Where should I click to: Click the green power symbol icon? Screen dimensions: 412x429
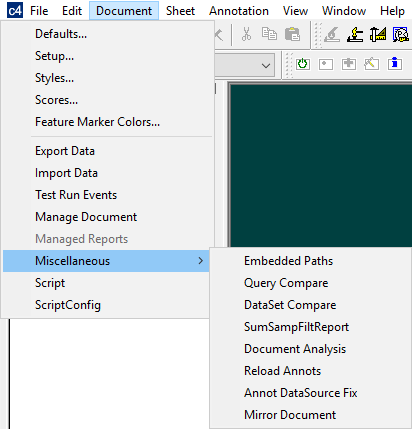coord(303,64)
